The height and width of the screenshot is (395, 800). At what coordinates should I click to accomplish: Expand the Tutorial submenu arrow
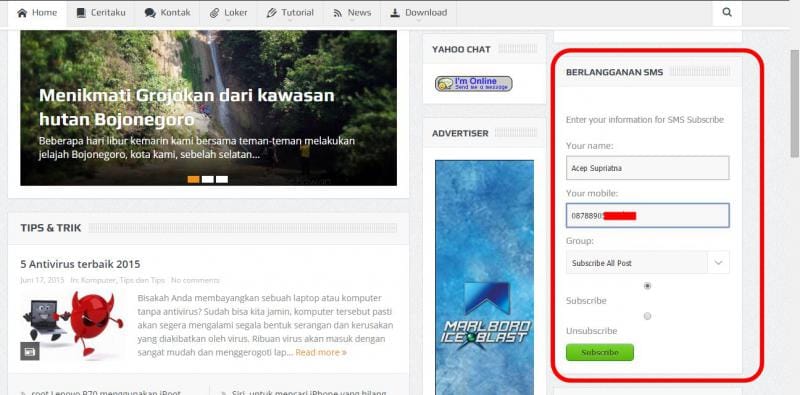click(x=290, y=21)
